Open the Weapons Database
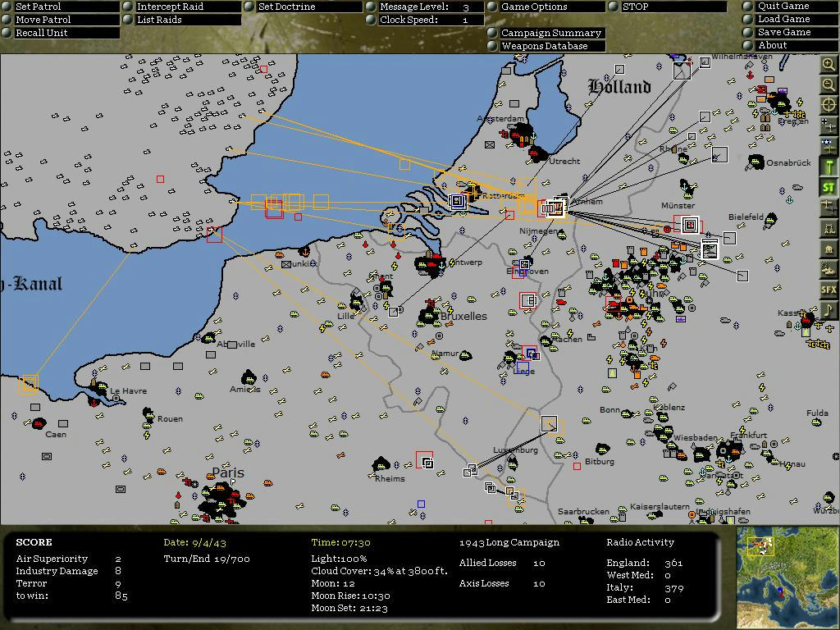This screenshot has width=840, height=630. [x=546, y=46]
